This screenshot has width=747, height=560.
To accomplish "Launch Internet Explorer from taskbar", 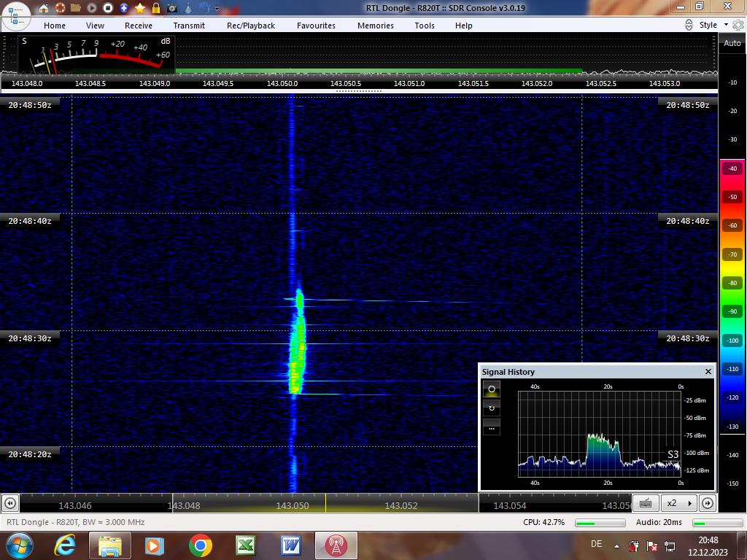I will (x=65, y=545).
